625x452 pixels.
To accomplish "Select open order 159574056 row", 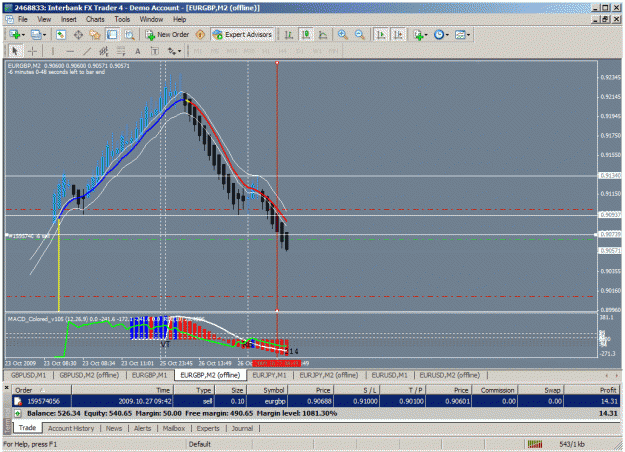I will pos(317,401).
